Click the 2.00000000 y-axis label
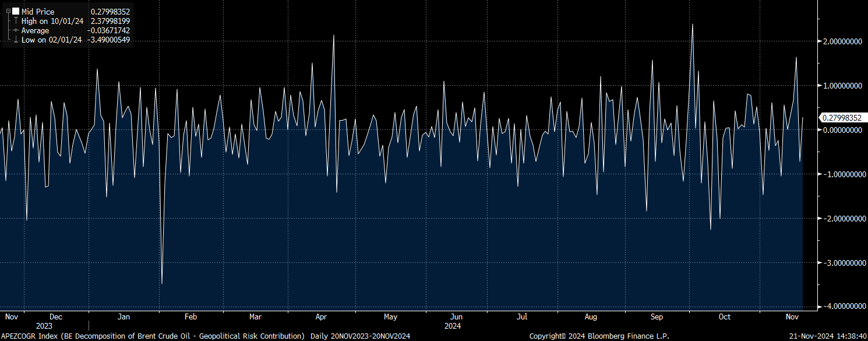 point(842,41)
